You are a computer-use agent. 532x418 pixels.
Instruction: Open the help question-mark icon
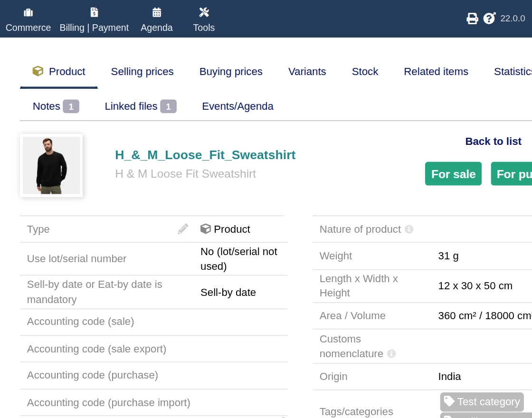click(x=489, y=19)
